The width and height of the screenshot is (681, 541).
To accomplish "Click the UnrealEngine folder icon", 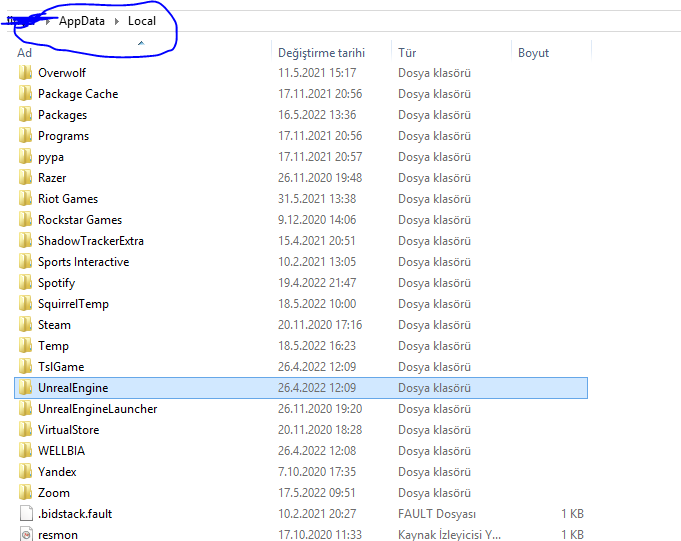I will click(x=26, y=387).
